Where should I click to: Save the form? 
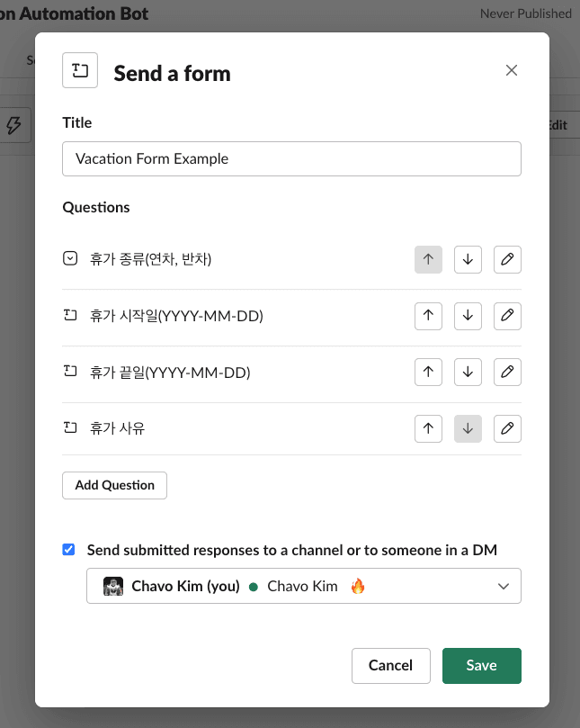point(482,666)
